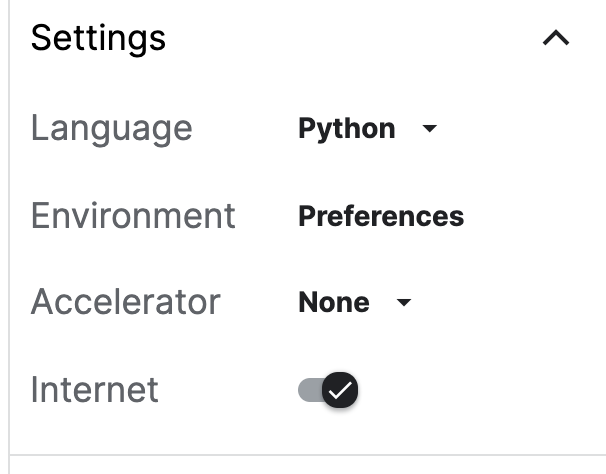Viewport: 606px width, 474px height.
Task: Disable the Internet toggle switch
Action: pyautogui.click(x=329, y=390)
